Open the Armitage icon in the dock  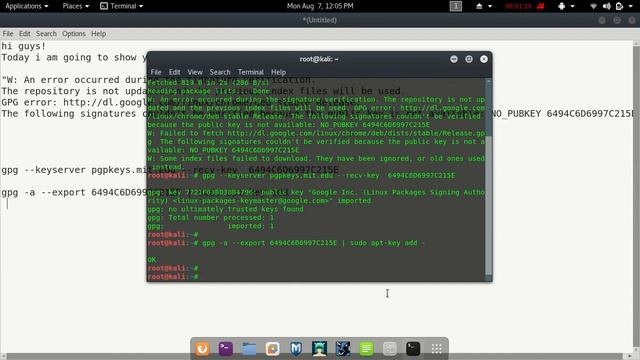click(x=319, y=349)
